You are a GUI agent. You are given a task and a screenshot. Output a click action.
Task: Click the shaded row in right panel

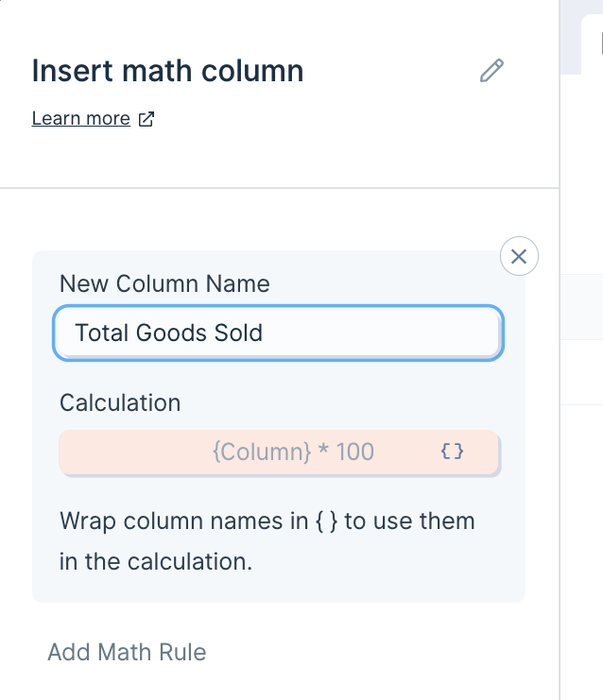pyautogui.click(x=581, y=307)
